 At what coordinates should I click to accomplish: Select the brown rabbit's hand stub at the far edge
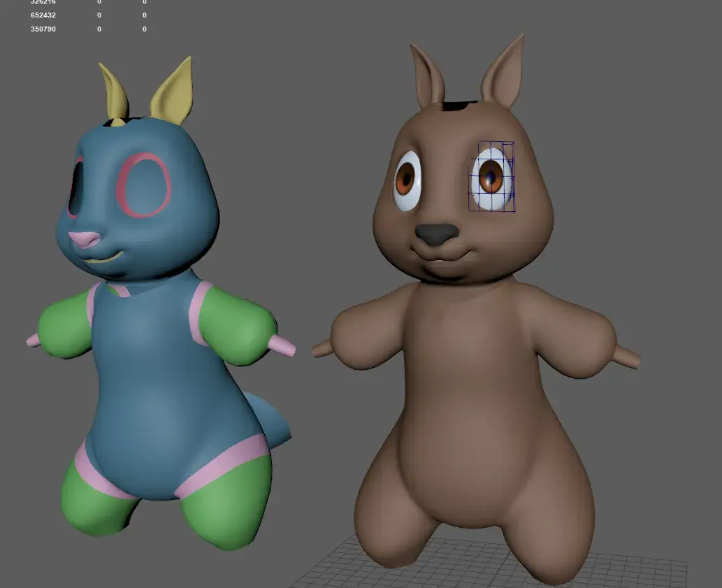coord(627,357)
